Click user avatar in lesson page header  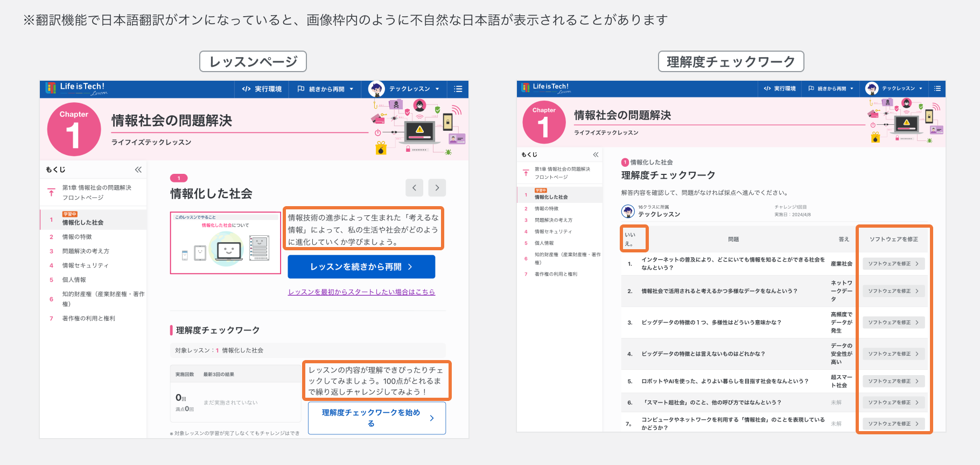376,89
